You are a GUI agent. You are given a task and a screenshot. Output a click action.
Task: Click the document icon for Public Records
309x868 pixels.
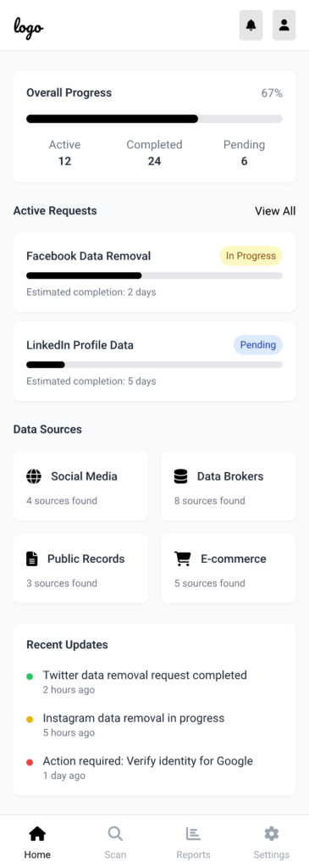point(32,559)
